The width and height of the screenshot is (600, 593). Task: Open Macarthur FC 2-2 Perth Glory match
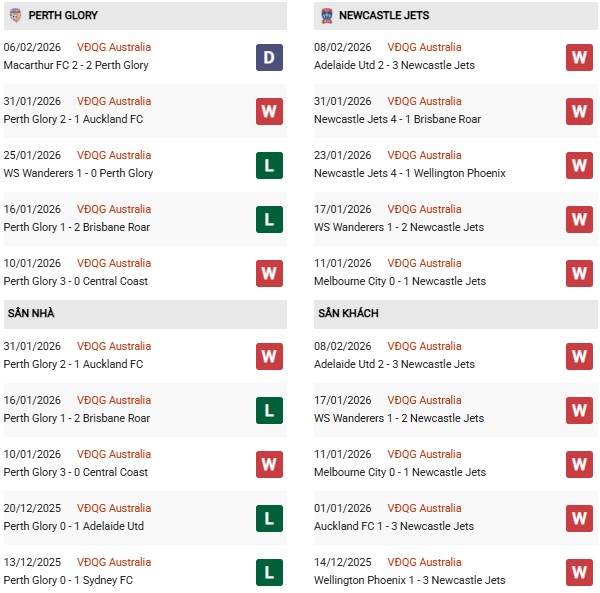tap(76, 65)
